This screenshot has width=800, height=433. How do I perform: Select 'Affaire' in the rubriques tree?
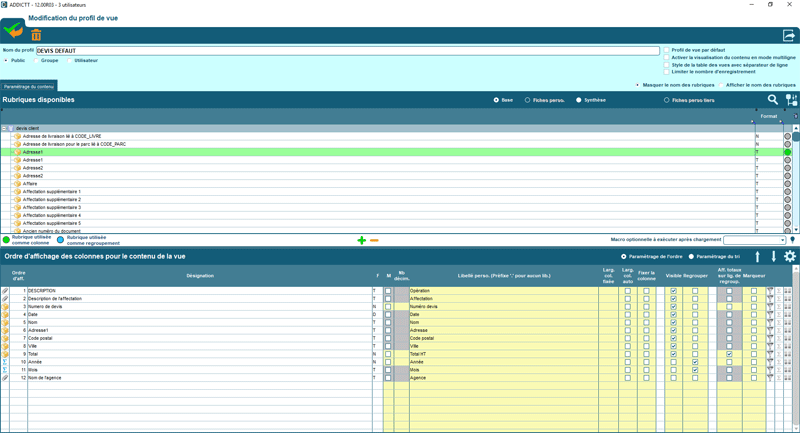[30, 184]
